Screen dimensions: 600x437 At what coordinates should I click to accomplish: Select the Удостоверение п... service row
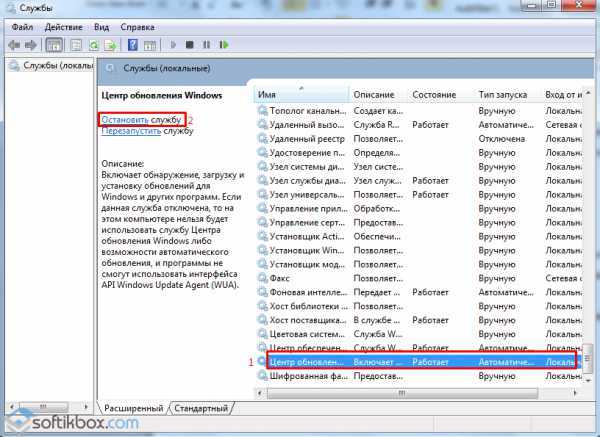420,153
